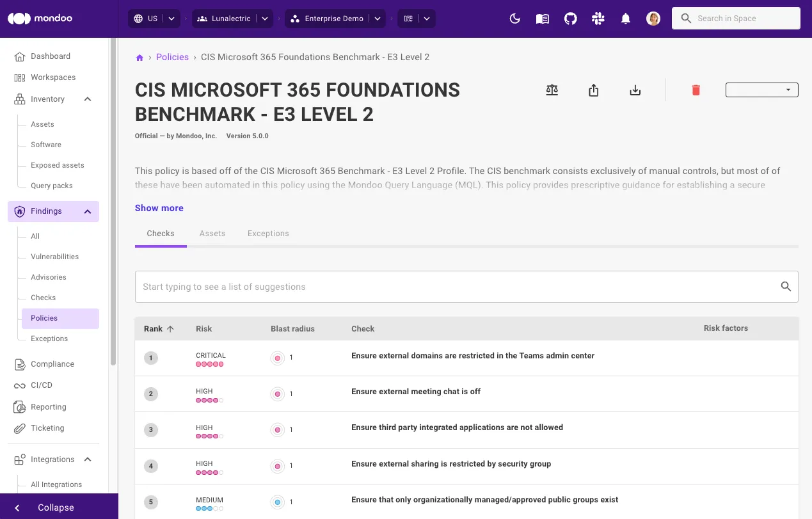Collapse the Integrations section
The height and width of the screenshot is (519, 812).
click(x=88, y=459)
